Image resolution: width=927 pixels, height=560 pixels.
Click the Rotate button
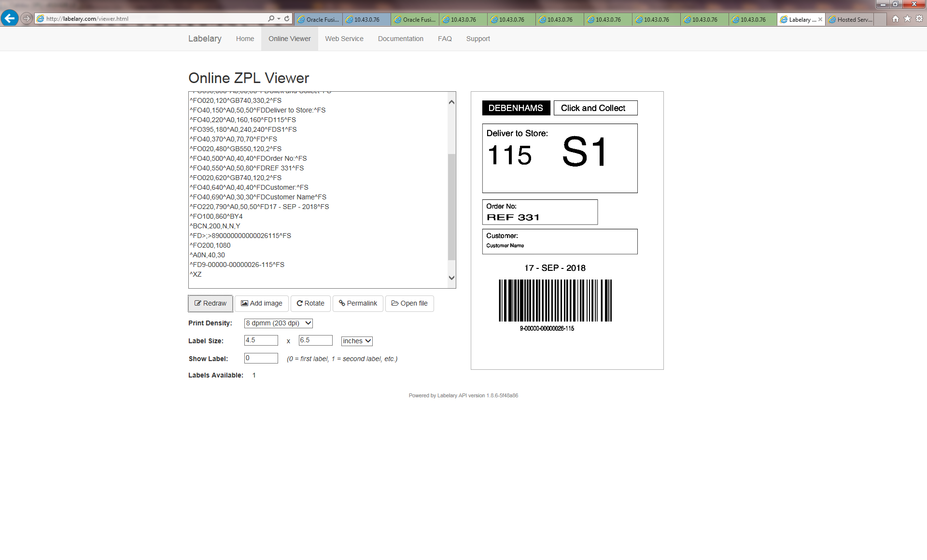pyautogui.click(x=310, y=303)
